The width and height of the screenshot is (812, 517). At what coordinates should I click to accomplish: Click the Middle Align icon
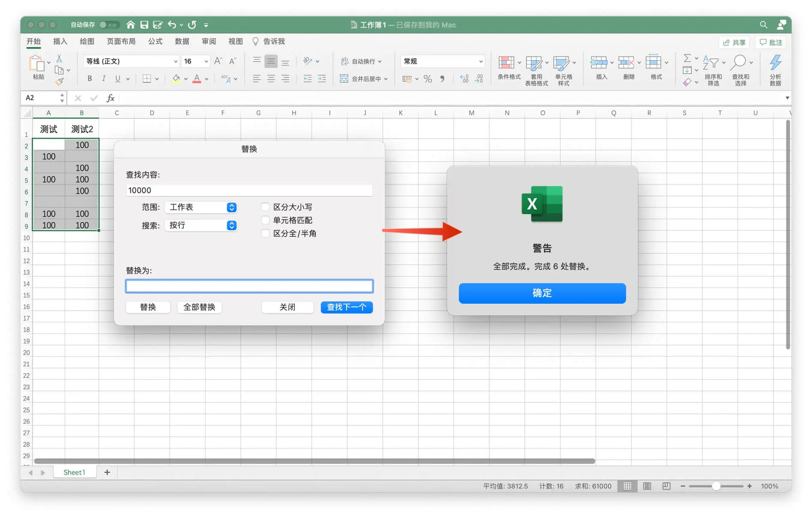pyautogui.click(x=271, y=61)
